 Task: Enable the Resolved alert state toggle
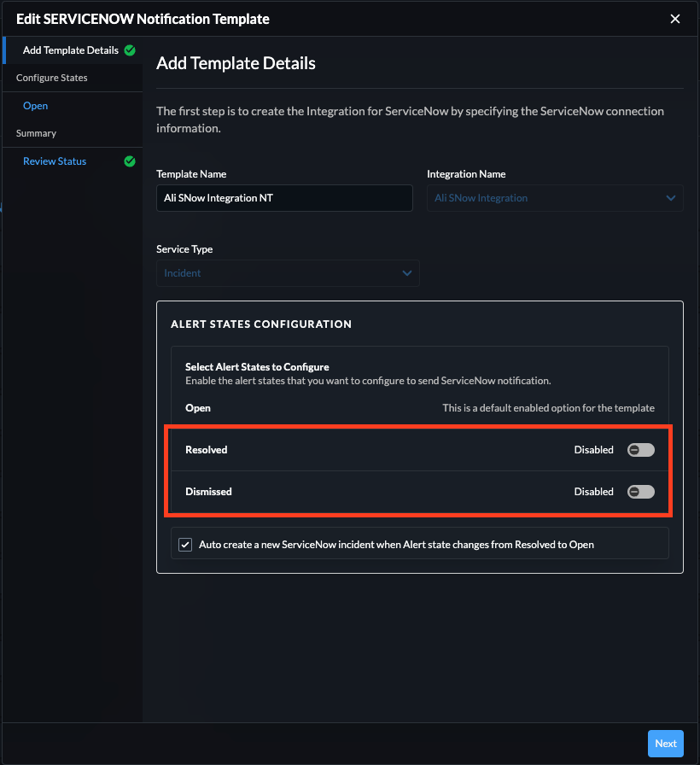pyautogui.click(x=640, y=450)
